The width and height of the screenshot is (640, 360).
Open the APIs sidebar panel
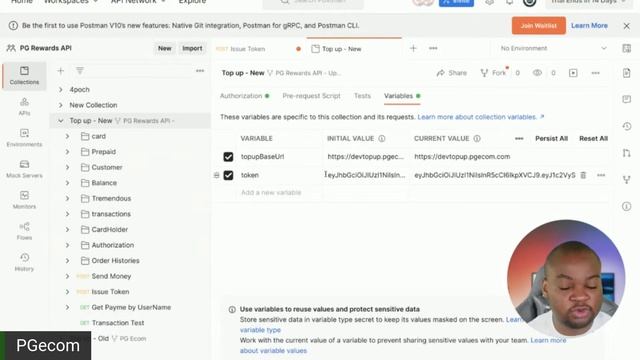(24, 107)
